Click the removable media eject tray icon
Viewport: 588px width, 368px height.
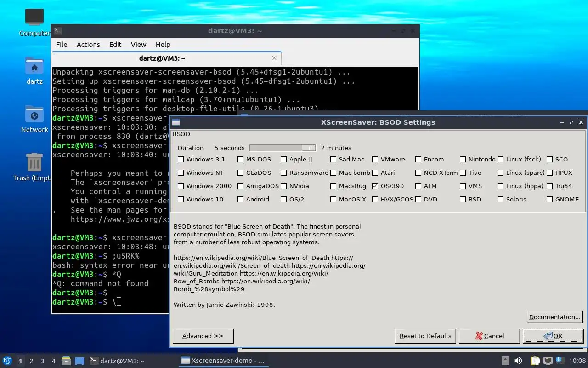(x=505, y=361)
